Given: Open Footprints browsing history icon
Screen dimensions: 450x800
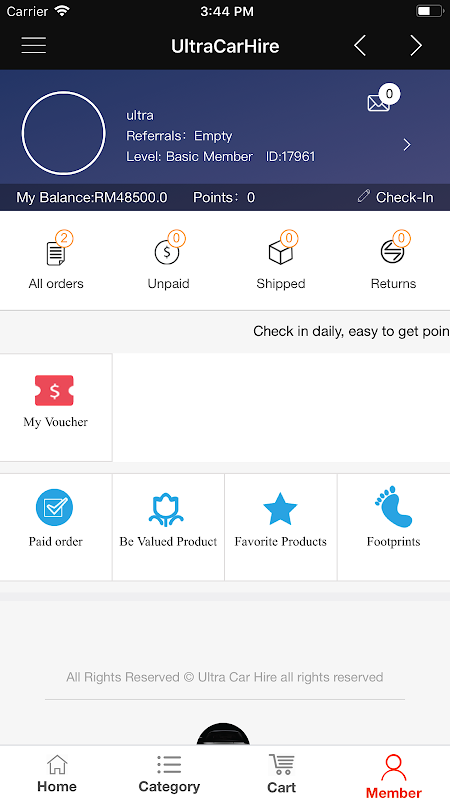Looking at the screenshot, I should (393, 507).
